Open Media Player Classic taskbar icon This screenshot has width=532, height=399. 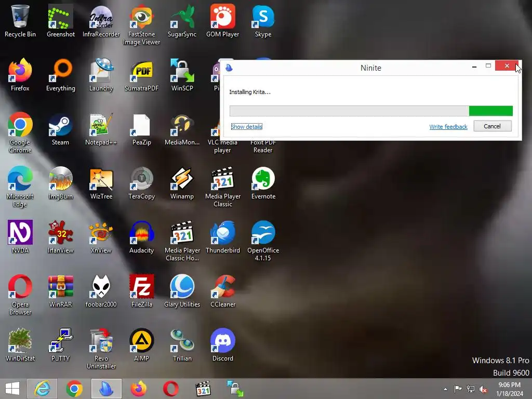point(203,389)
